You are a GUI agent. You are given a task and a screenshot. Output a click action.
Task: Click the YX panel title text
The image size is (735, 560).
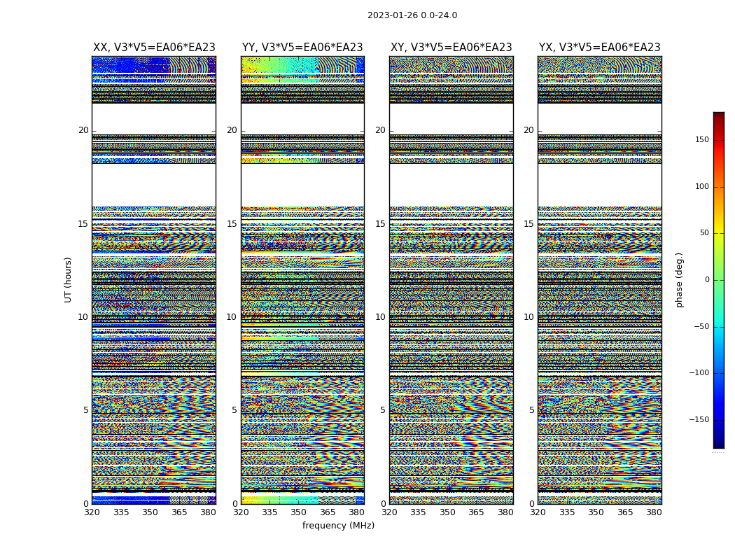coord(599,48)
